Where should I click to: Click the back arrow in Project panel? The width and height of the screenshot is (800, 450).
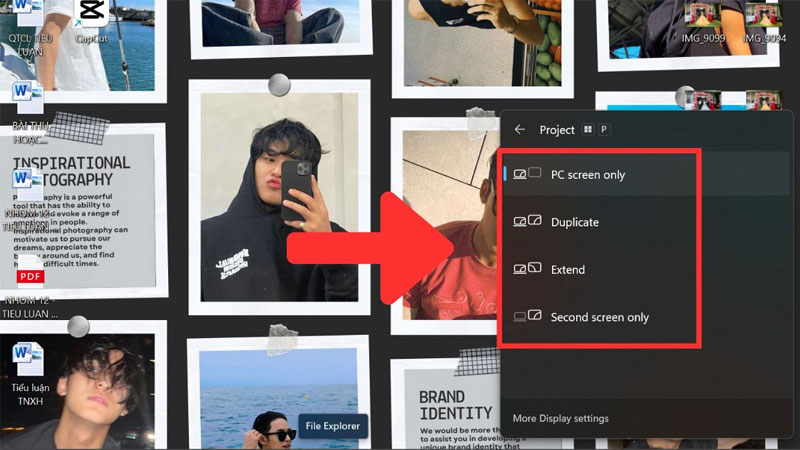(519, 130)
